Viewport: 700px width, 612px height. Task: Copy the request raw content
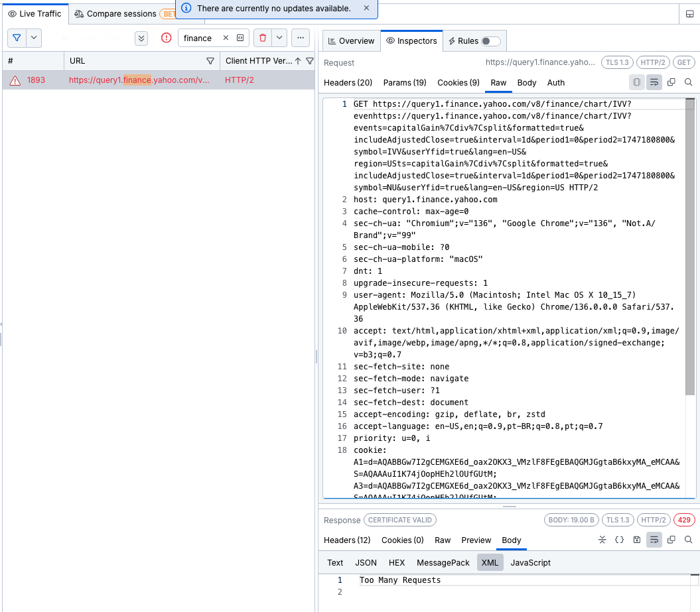[x=671, y=82]
